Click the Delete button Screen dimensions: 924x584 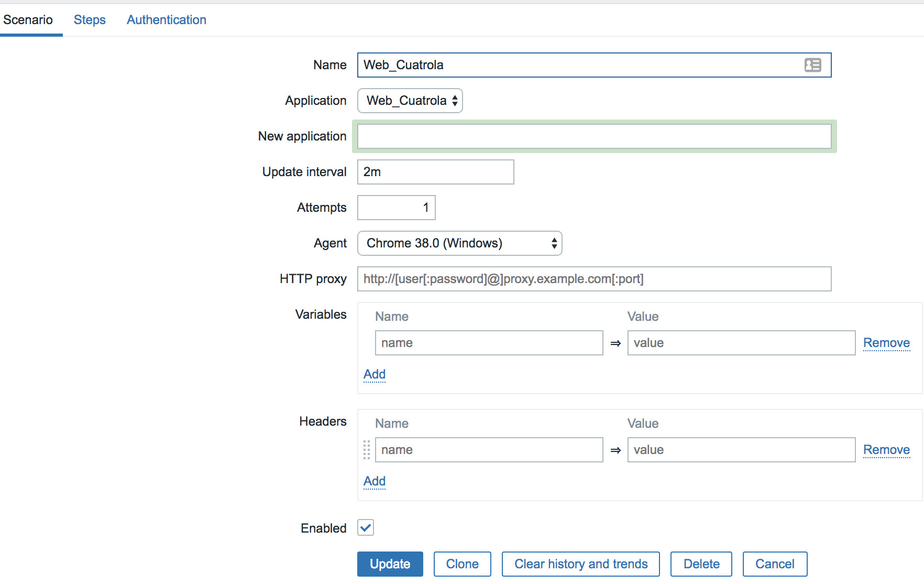[701, 564]
